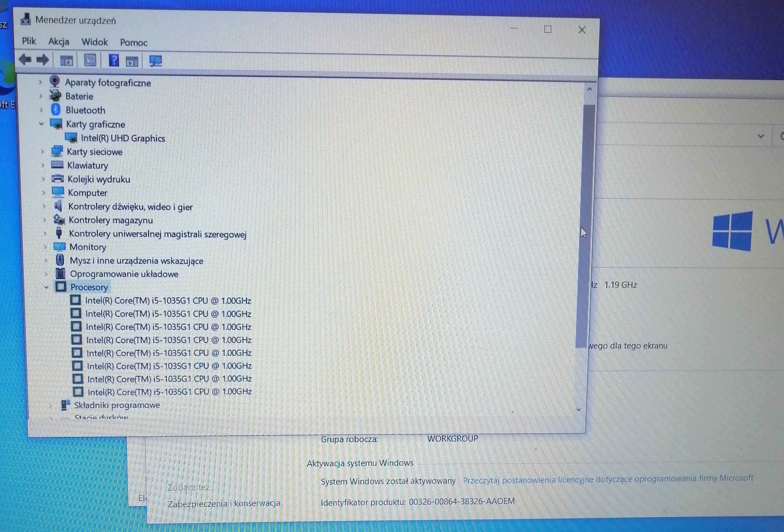This screenshot has height=532, width=784.
Task: Click the Kontrolery magazynu icon
Action: (59, 220)
